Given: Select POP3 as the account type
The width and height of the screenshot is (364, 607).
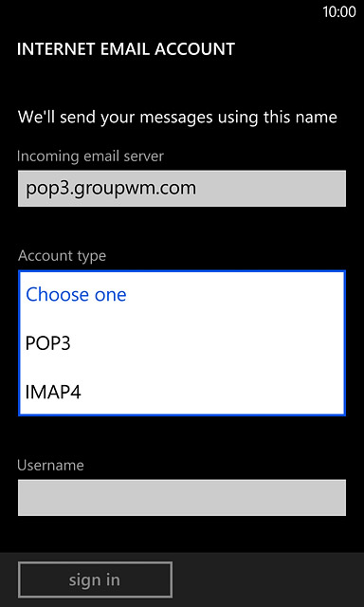Looking at the screenshot, I should click(x=181, y=343).
